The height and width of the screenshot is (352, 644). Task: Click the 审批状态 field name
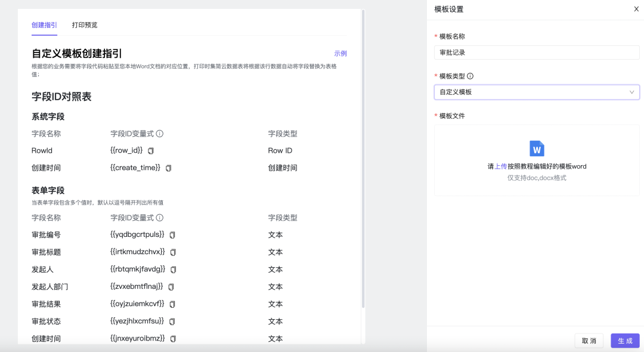click(46, 321)
